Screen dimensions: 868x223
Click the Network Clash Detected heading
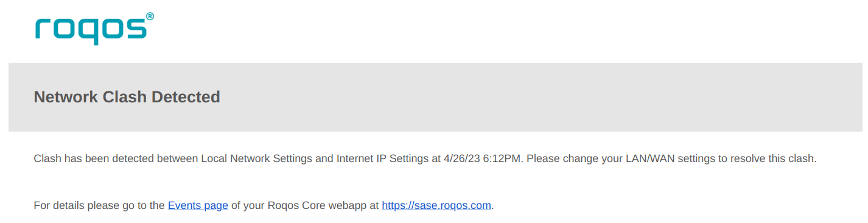127,97
